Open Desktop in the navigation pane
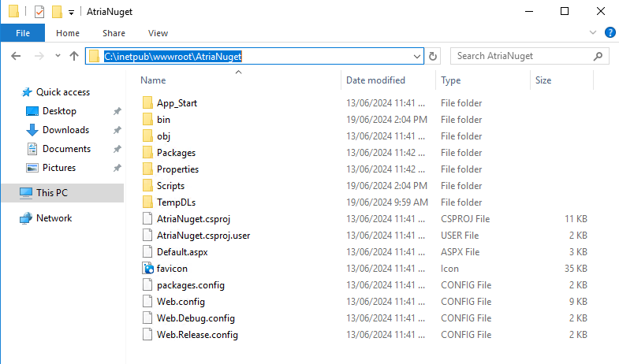 59,111
